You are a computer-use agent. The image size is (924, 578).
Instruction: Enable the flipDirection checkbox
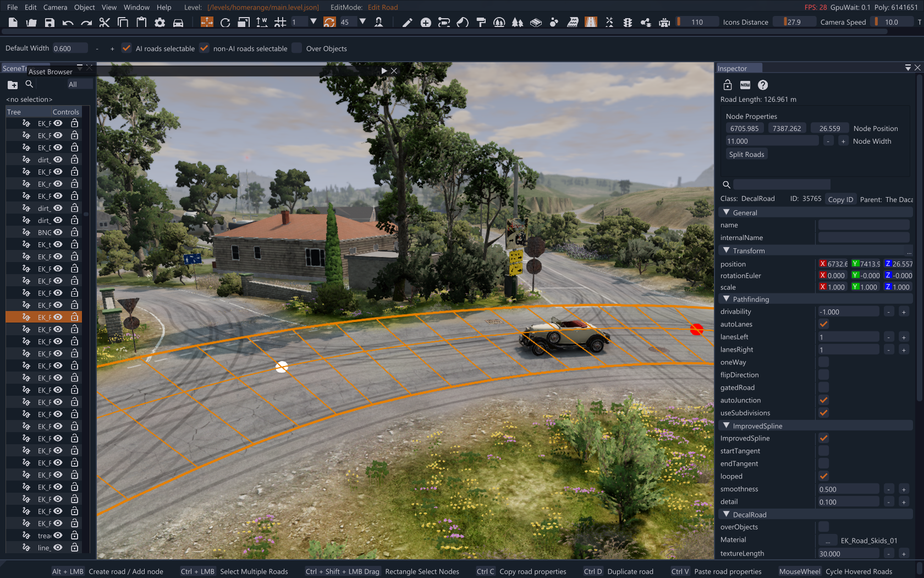823,375
